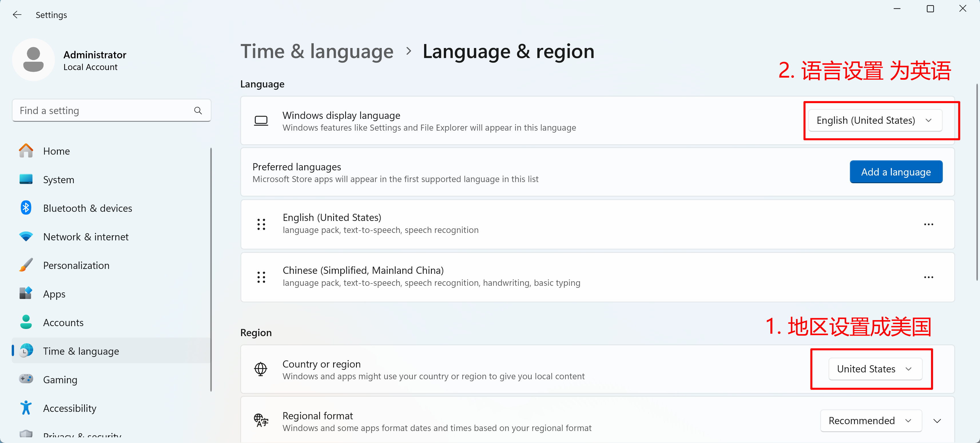Open Gaming settings page
Viewport: 980px width, 443px height.
coord(111,379)
